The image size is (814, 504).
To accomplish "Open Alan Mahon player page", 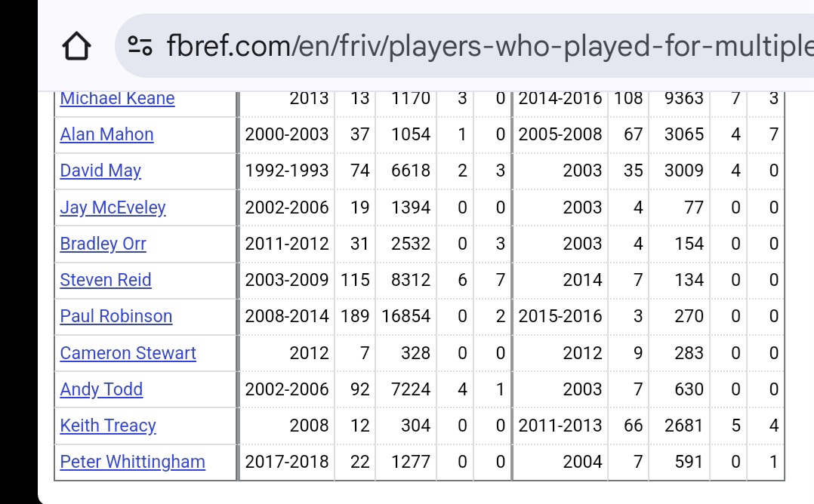I will click(x=106, y=134).
